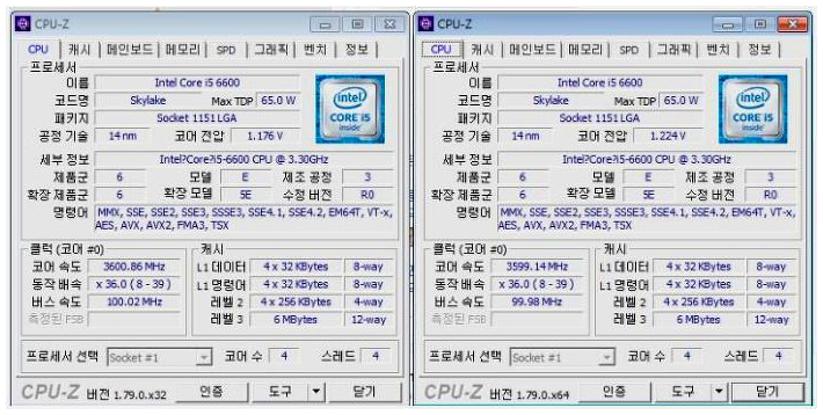Image resolution: width=823 pixels, height=415 pixels.
Task: Maximize the left CPU-Z window
Action: [x=357, y=24]
